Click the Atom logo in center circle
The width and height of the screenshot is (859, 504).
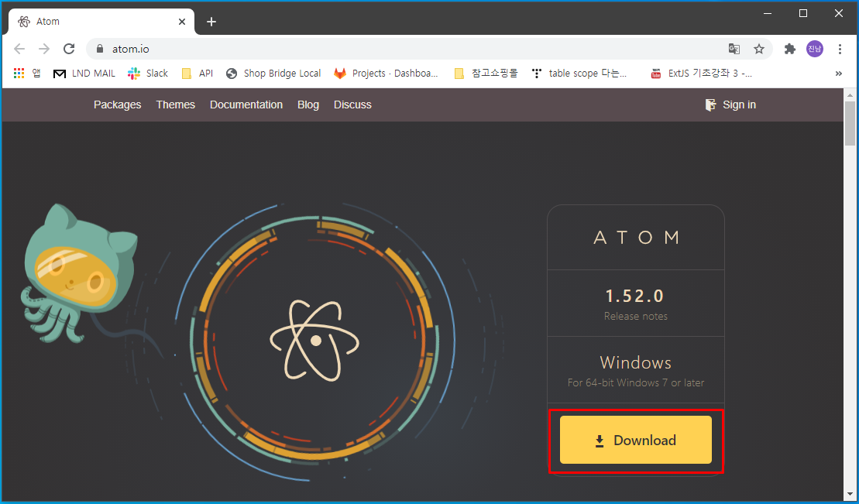[314, 340]
